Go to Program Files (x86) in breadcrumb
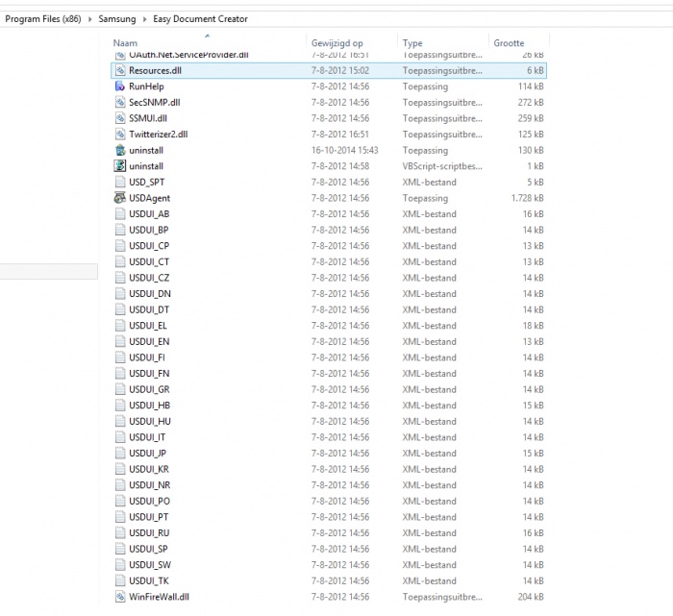This screenshot has height=616, width=673. pos(43,19)
